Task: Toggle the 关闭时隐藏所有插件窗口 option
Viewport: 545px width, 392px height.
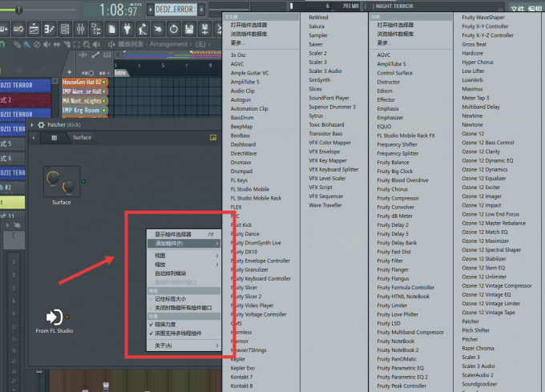Action: pos(184,308)
